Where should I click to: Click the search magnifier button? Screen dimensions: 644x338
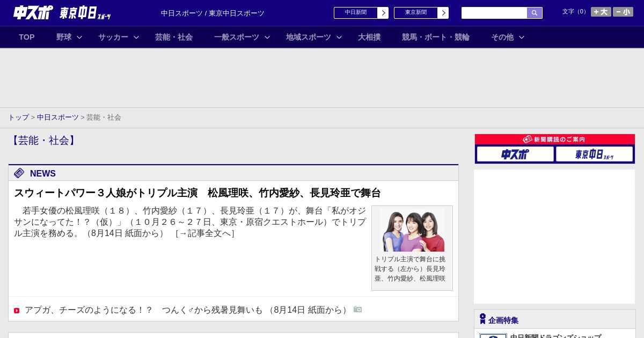[x=535, y=13]
